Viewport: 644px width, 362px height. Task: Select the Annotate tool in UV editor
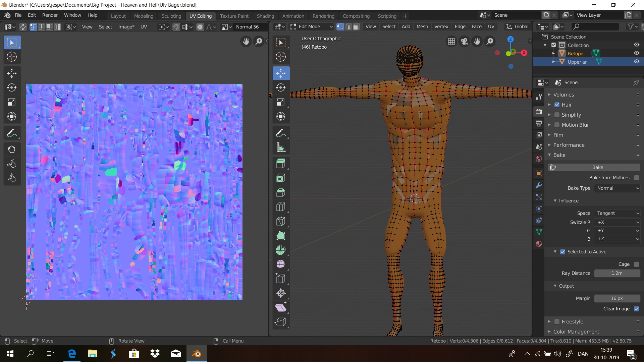12,133
